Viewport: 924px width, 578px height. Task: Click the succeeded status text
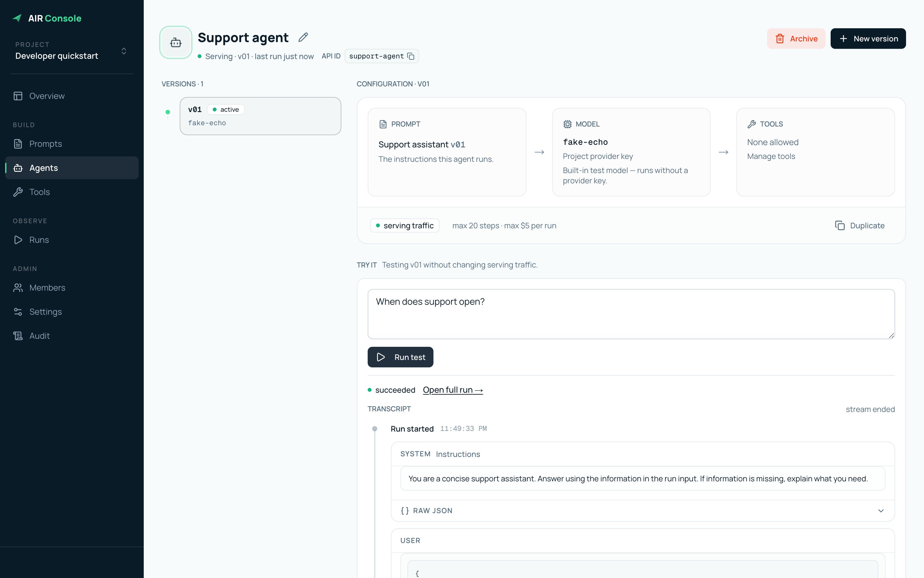click(395, 390)
